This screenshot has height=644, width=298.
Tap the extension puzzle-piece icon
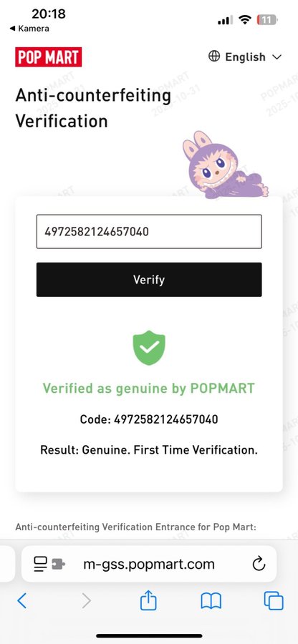(58, 565)
